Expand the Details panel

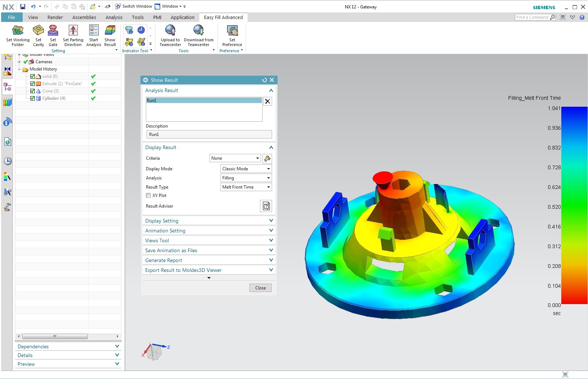coord(68,355)
